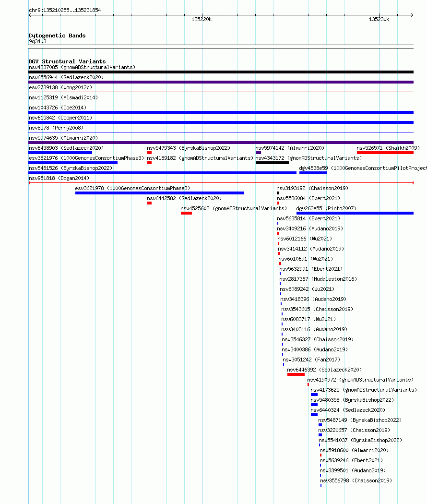This screenshot has height=504, width=427.
Task: Select nsv5632991 (Ebert2021) label
Action: [311, 269]
